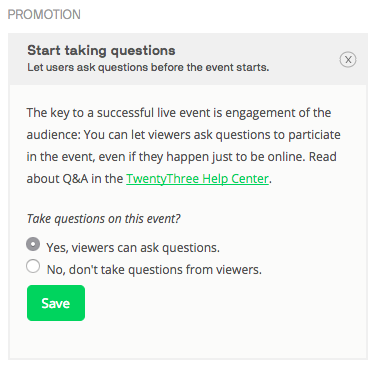379x372 pixels.
Task: Click the word 'Read' in the paragraph
Action: click(323, 157)
